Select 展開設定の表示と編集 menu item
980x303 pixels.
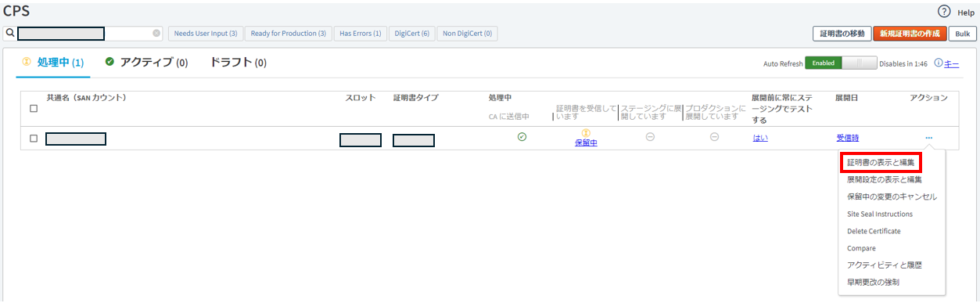click(x=885, y=179)
